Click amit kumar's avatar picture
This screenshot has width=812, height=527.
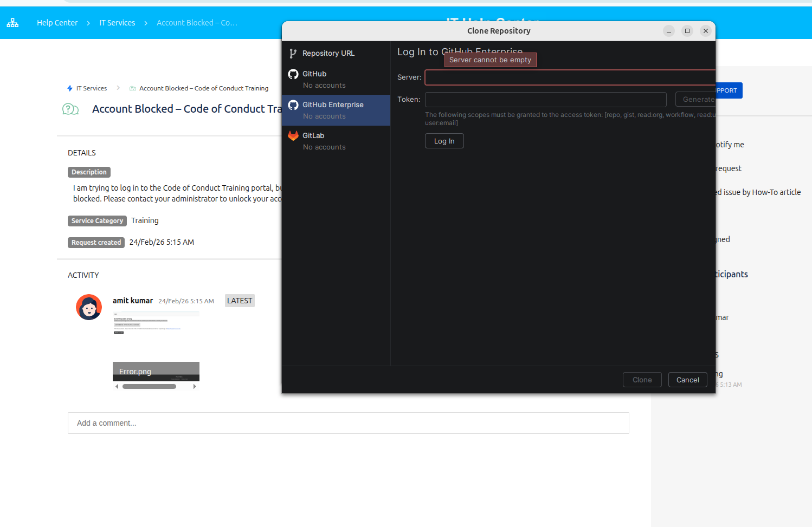(x=89, y=307)
